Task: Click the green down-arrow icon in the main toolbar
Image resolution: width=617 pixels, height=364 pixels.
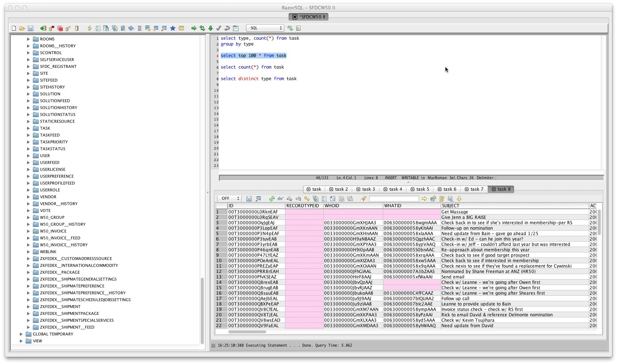Action: tap(211, 28)
